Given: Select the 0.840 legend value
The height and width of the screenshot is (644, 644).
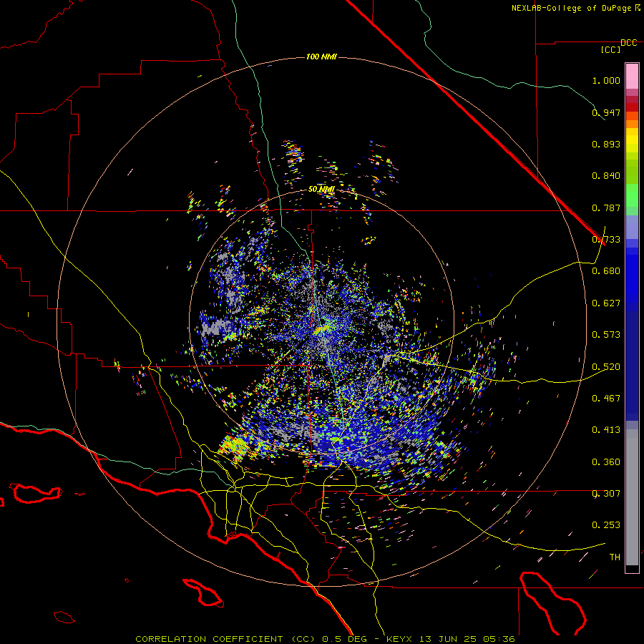Looking at the screenshot, I should tap(606, 176).
